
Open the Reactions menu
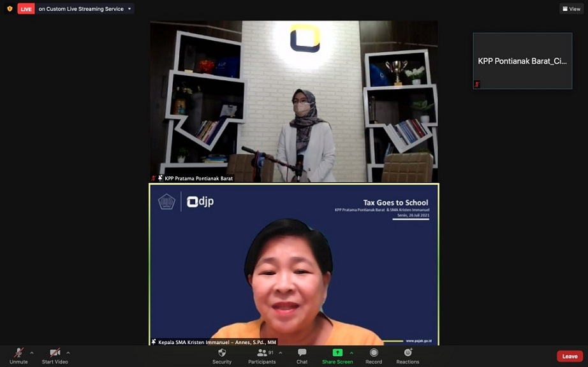pyautogui.click(x=408, y=353)
